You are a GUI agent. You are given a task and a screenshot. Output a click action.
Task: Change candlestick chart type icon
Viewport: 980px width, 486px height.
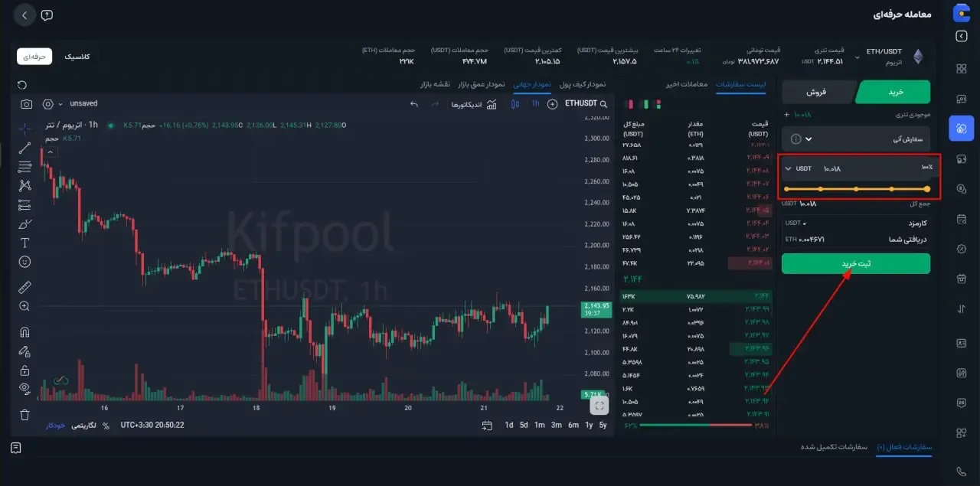tap(514, 104)
